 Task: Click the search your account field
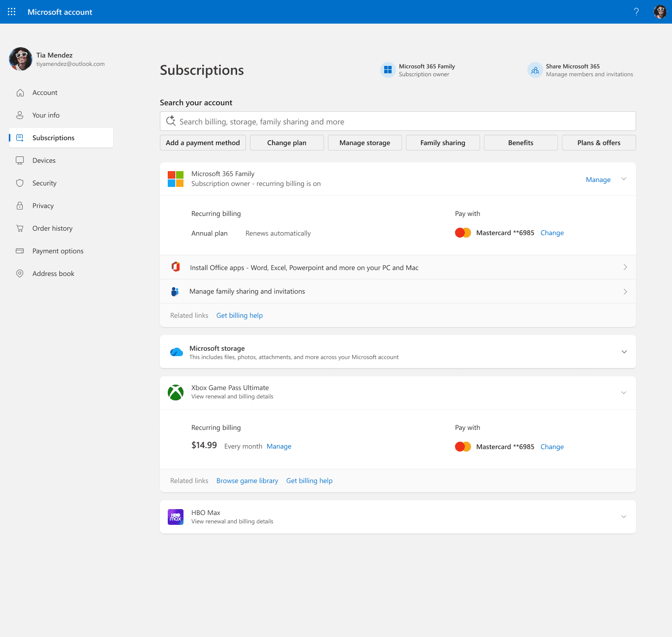tap(398, 121)
